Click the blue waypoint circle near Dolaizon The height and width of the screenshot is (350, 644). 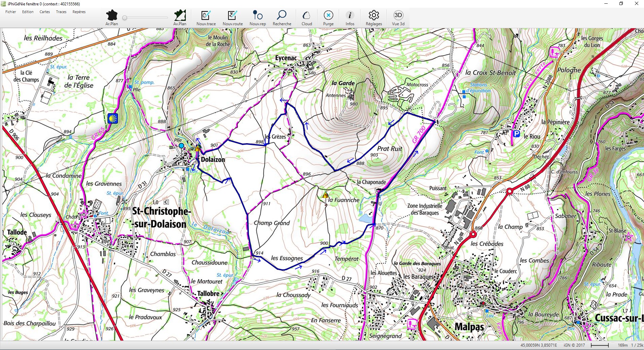181,146
